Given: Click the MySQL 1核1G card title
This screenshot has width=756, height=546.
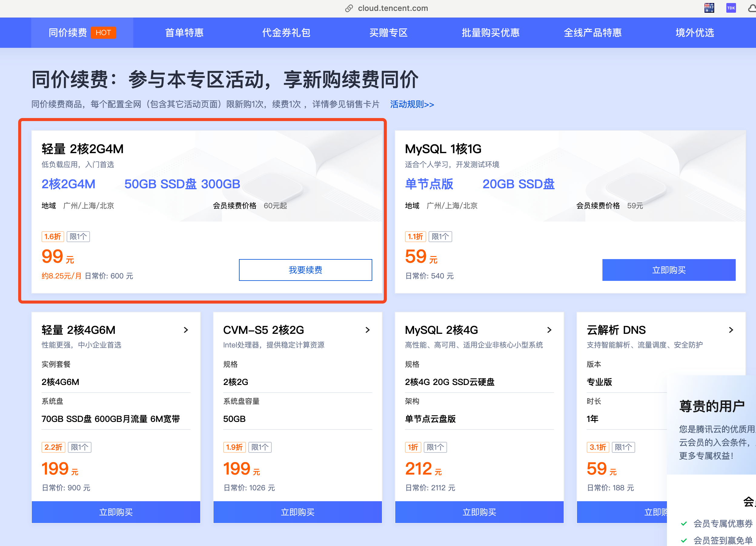Looking at the screenshot, I should (443, 149).
